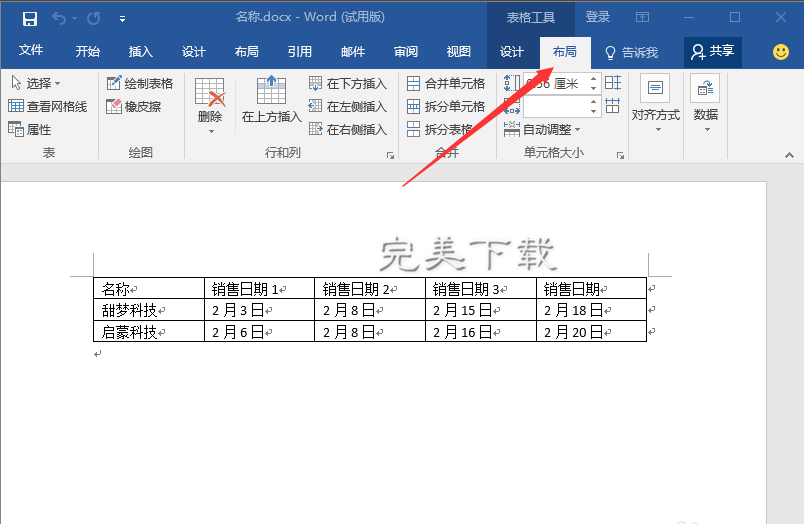
Task: Decrease row height with down stepper
Action: point(594,88)
